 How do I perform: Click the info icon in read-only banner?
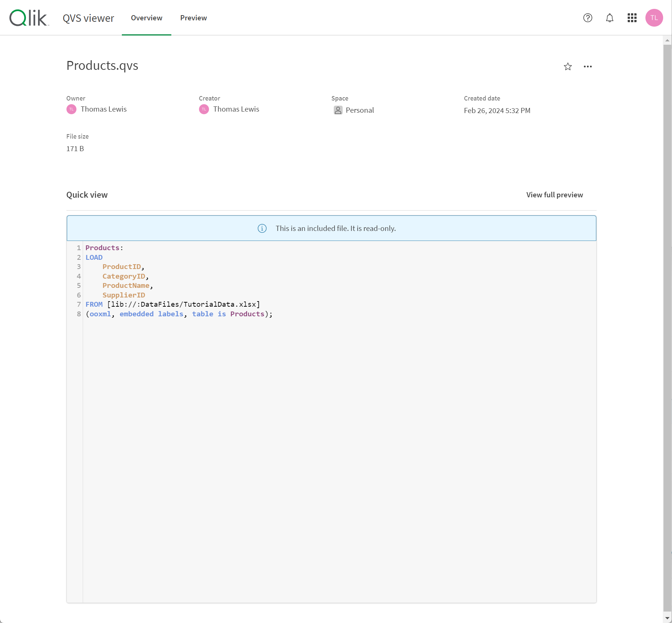[x=262, y=228]
